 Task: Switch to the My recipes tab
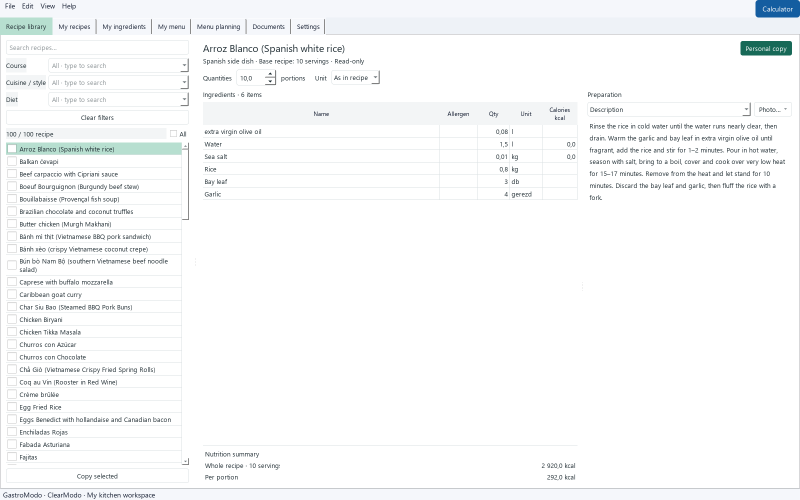coord(74,27)
